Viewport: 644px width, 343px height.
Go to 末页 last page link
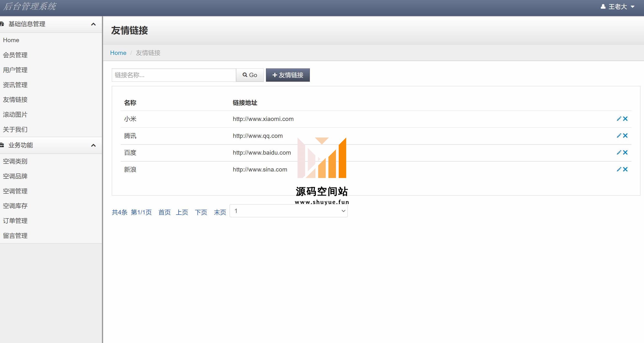[x=220, y=212]
